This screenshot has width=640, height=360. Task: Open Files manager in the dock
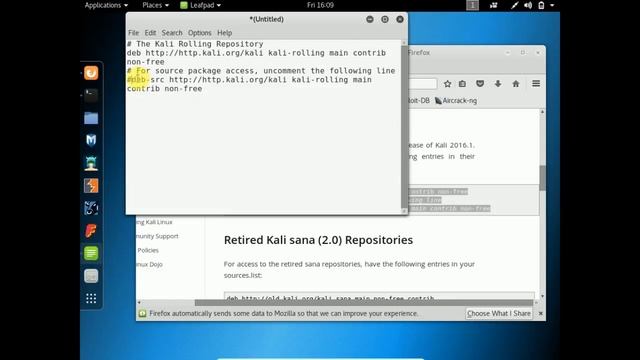(91, 118)
